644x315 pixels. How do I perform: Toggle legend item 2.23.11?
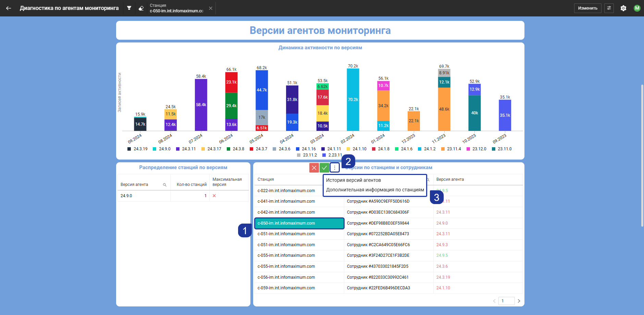(332, 155)
